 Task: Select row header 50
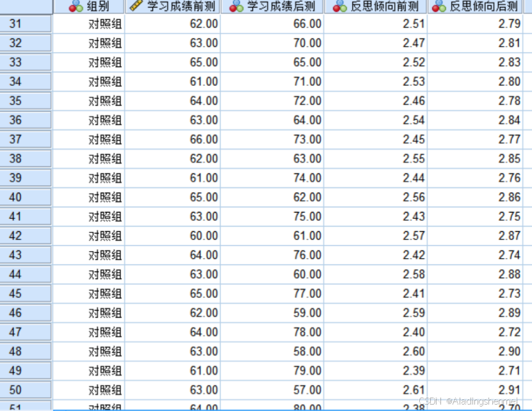coord(26,390)
